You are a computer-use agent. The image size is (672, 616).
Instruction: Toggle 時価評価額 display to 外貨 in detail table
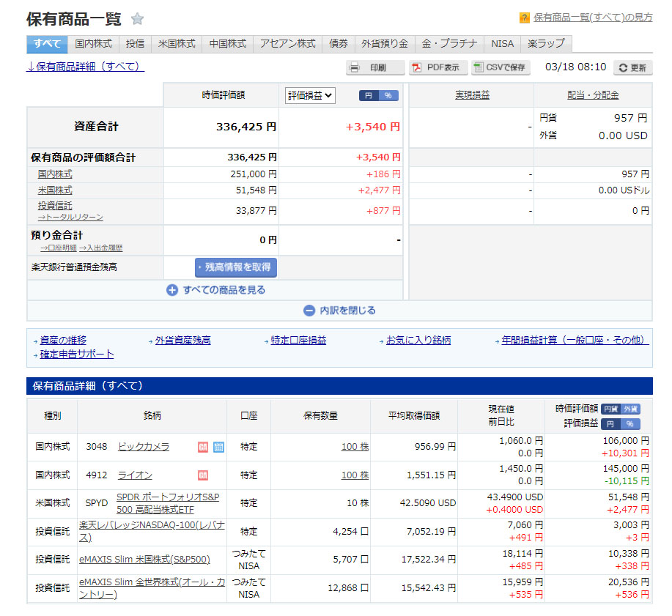click(631, 409)
